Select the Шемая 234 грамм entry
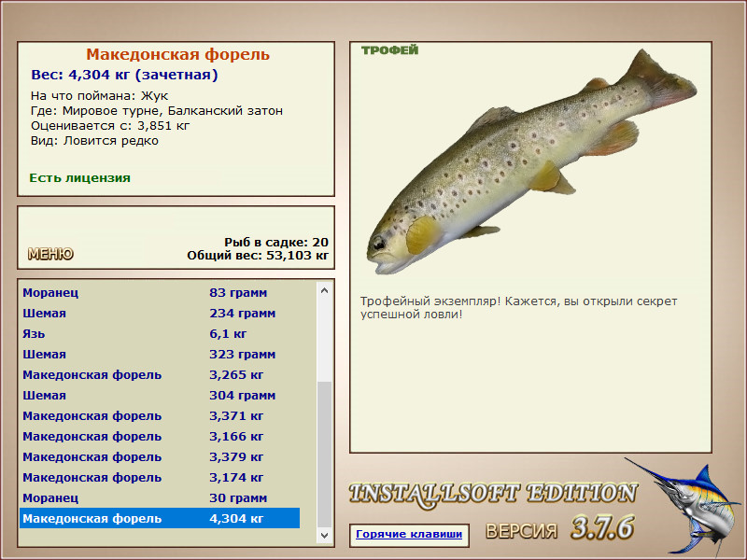This screenshot has width=747, height=560. coord(159,314)
